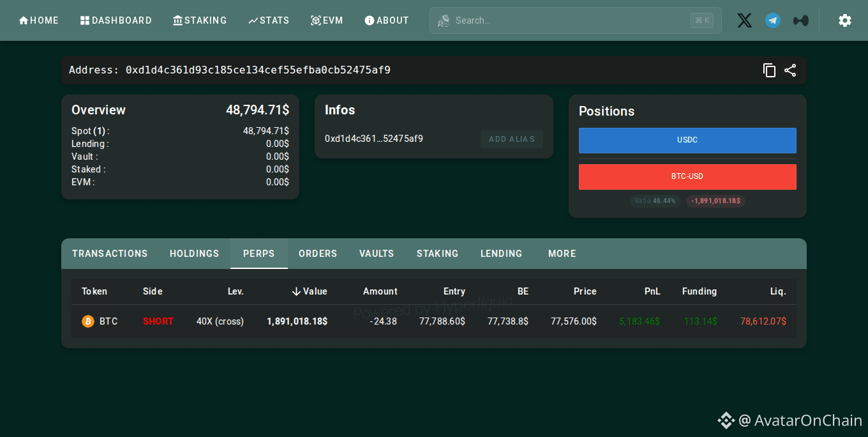
Task: Select the red BTC-USD position bar
Action: pyautogui.click(x=687, y=176)
